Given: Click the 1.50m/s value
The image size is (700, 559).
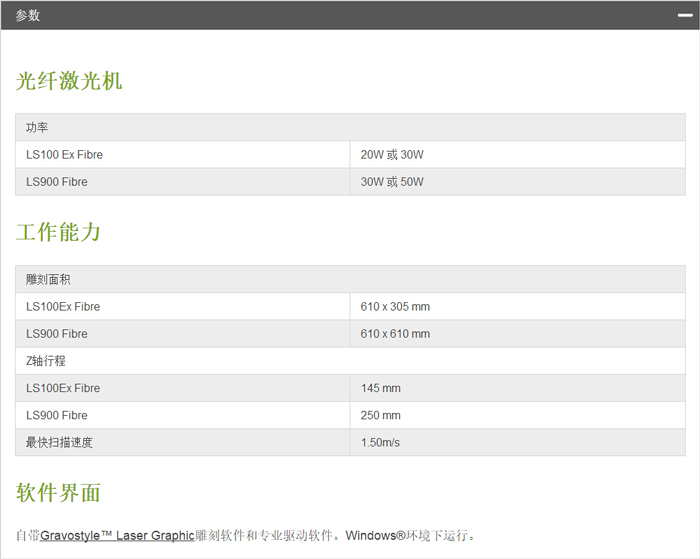Looking at the screenshot, I should (380, 442).
